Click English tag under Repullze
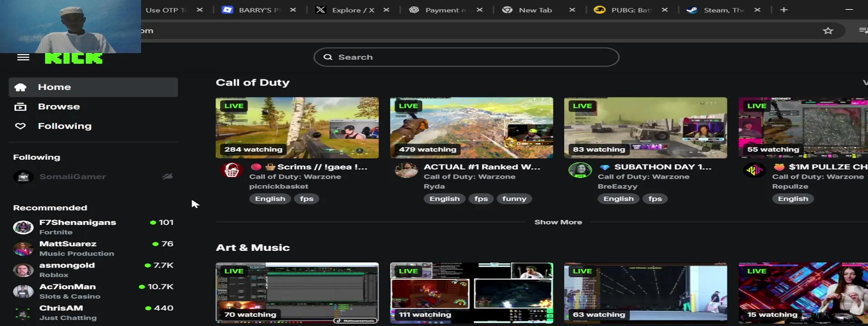Image resolution: width=868 pixels, height=326 pixels. 793,199
